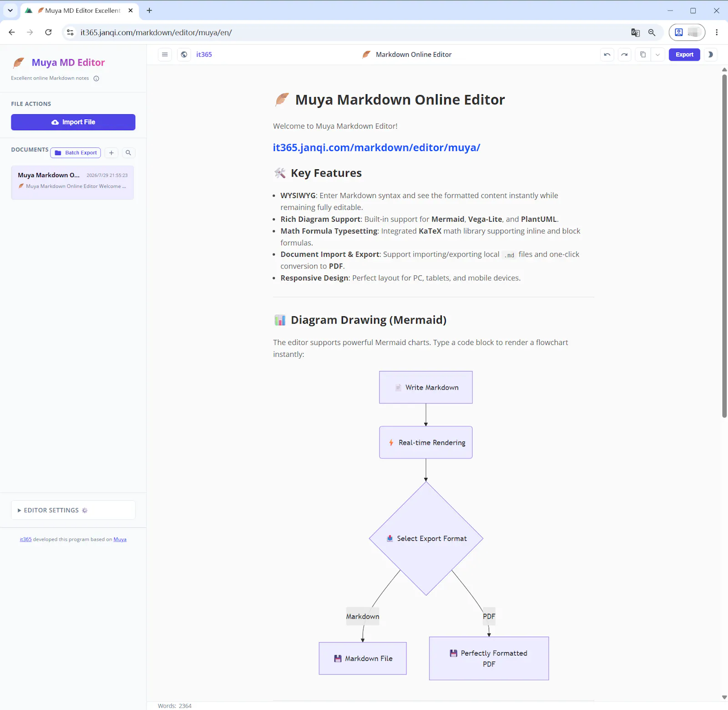Toggle the sidebar hamburger menu icon
The image size is (728, 710).
pos(165,55)
